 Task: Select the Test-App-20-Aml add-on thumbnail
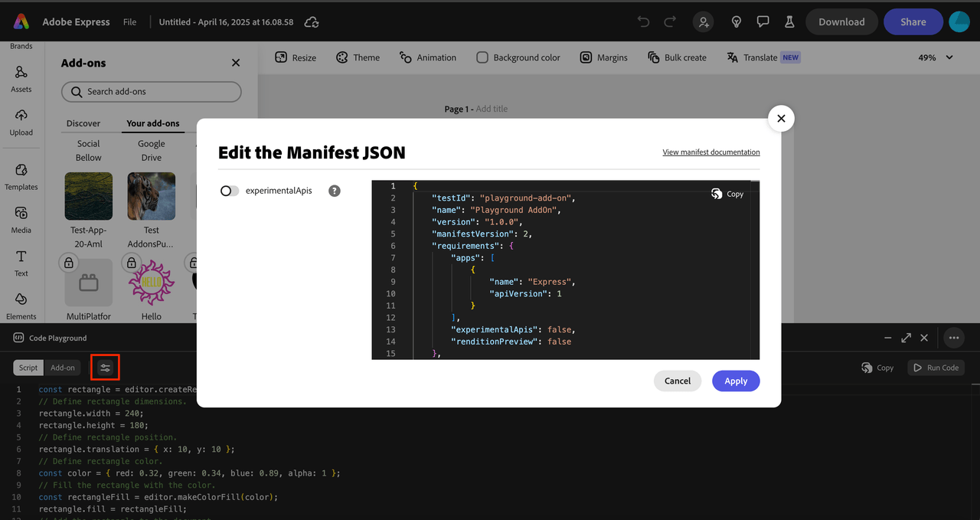tap(89, 196)
